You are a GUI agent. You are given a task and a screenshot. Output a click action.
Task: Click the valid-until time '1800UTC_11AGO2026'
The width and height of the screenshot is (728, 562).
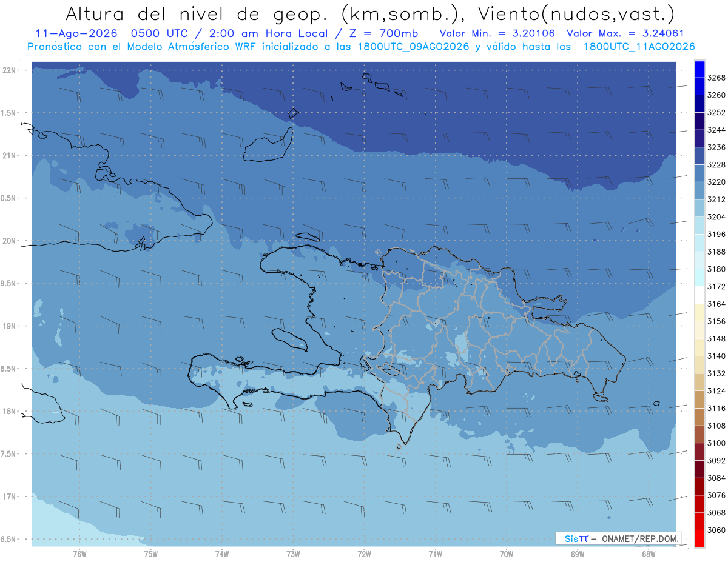click(x=639, y=46)
